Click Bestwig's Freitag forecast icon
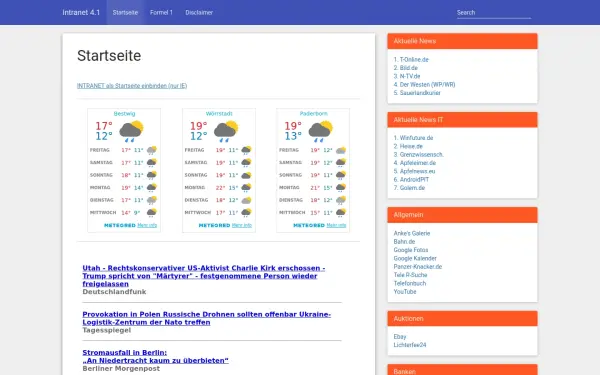 pos(152,150)
